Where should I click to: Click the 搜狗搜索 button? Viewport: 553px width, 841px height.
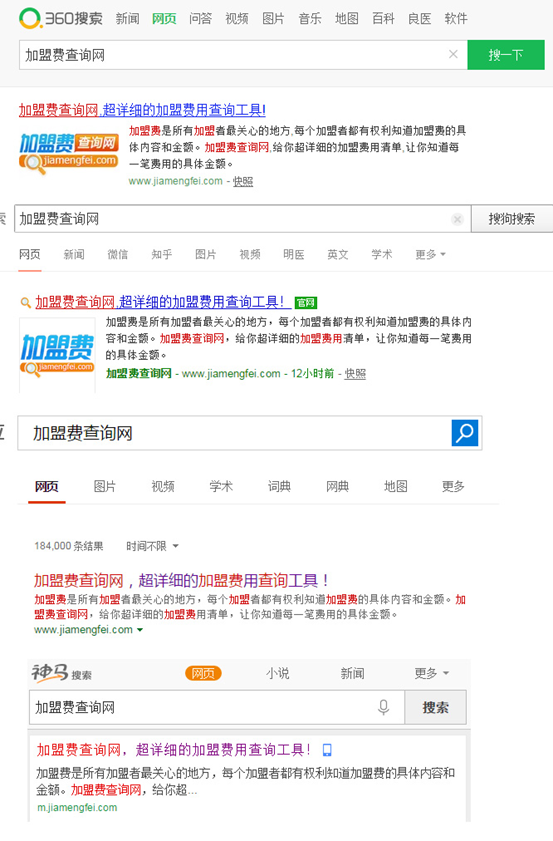coord(512,219)
